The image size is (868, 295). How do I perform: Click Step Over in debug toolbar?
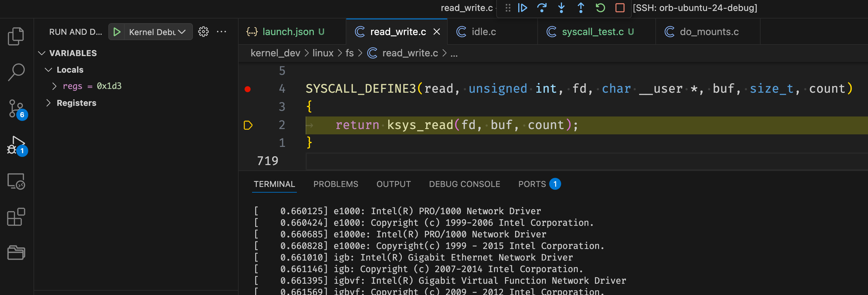coord(542,8)
